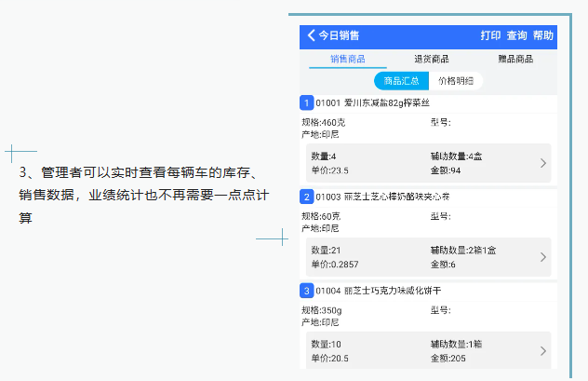Click 数量:10 value
Viewport: 588px width, 381px height.
point(326,344)
